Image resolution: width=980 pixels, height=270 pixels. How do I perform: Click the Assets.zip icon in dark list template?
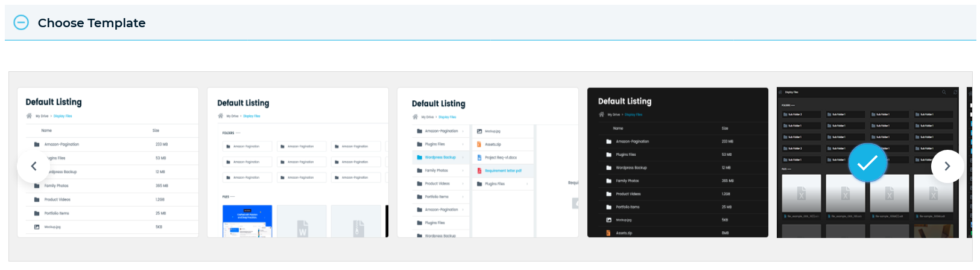click(609, 233)
